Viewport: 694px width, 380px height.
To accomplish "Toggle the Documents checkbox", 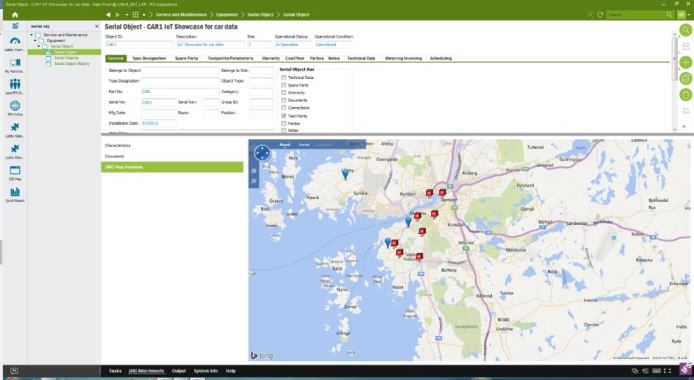I will tap(284, 100).
